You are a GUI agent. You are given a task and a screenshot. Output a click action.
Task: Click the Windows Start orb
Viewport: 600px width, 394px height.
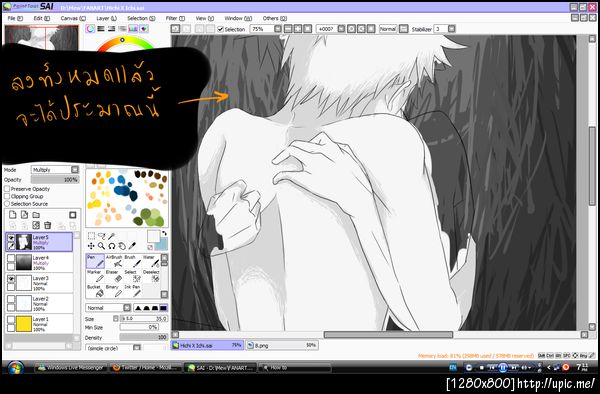point(15,368)
